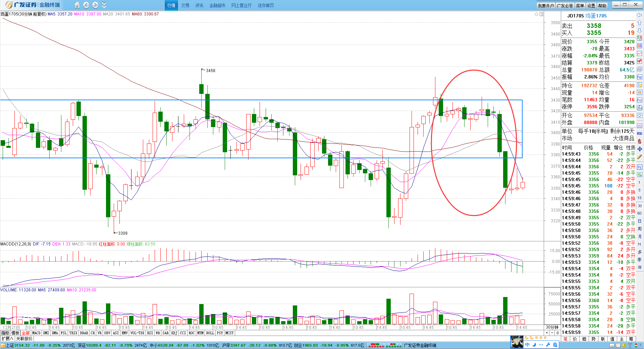Open the 指标 indicators tab
The width and height of the screenshot is (644, 349).
[5, 333]
